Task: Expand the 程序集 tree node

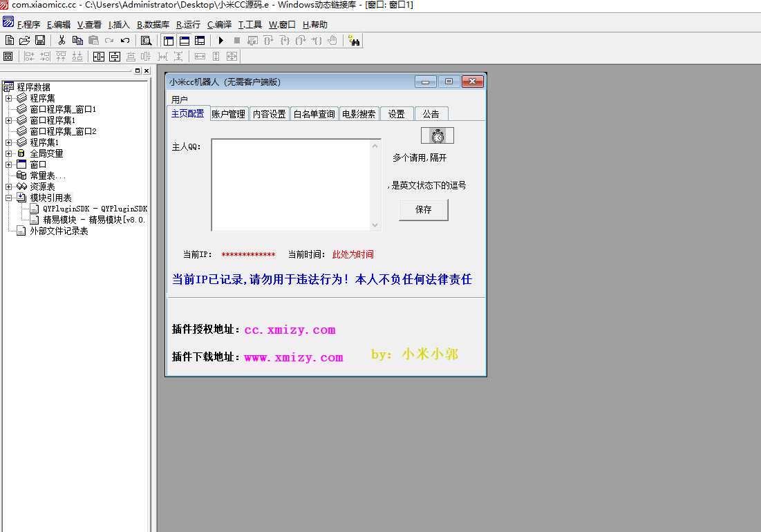Action: (x=9, y=98)
